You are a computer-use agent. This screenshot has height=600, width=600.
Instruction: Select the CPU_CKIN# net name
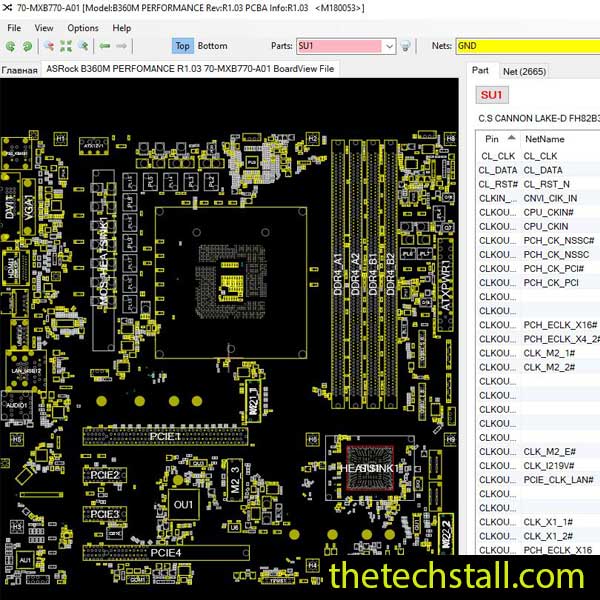[x=548, y=212]
